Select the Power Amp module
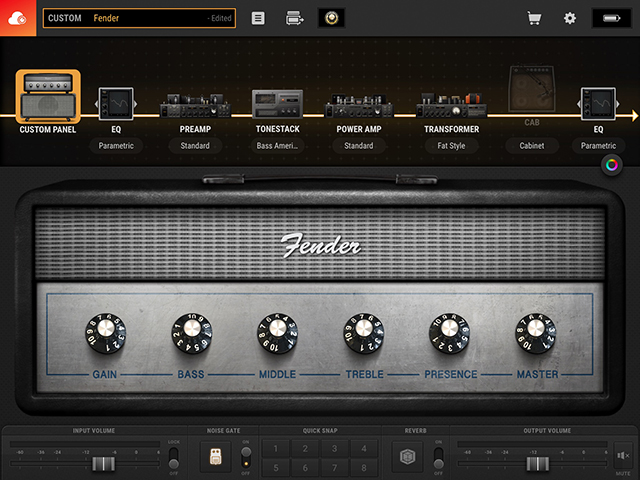Viewport: 640px width, 480px height. [358, 106]
